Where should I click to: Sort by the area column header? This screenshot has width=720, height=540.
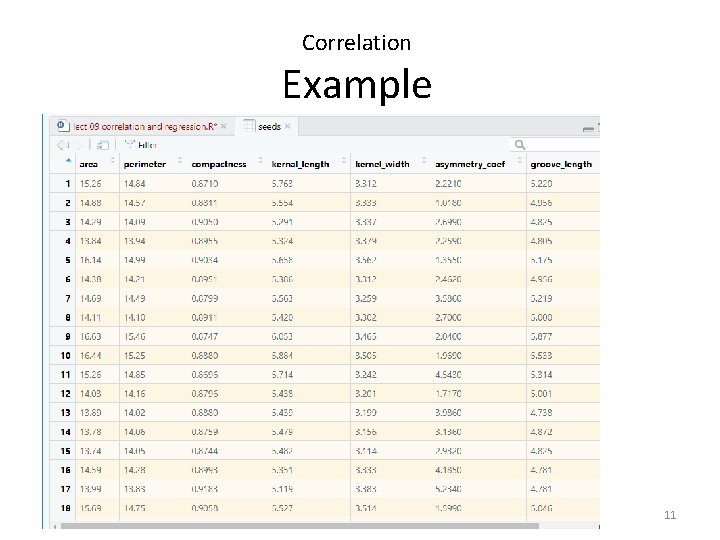89,164
